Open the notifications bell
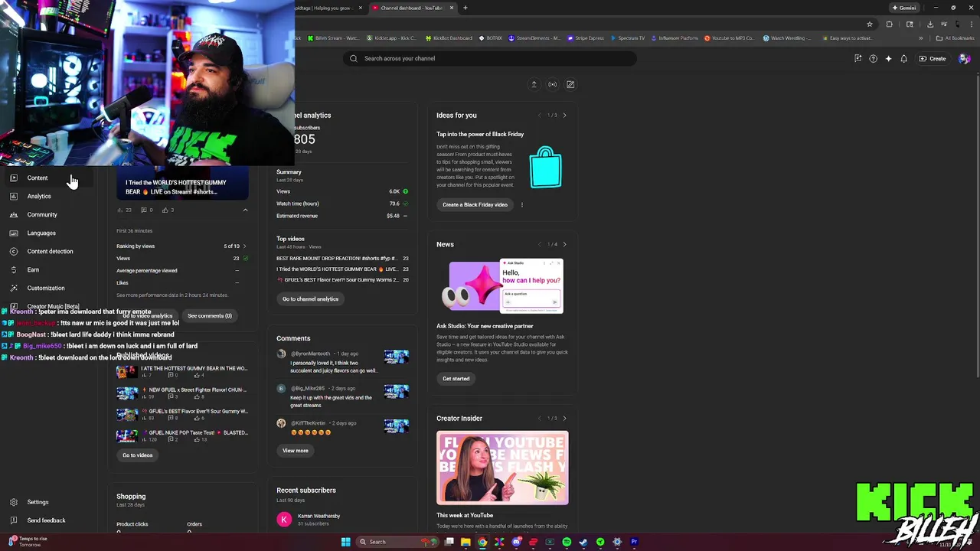Image resolution: width=980 pixels, height=551 pixels. (x=903, y=58)
